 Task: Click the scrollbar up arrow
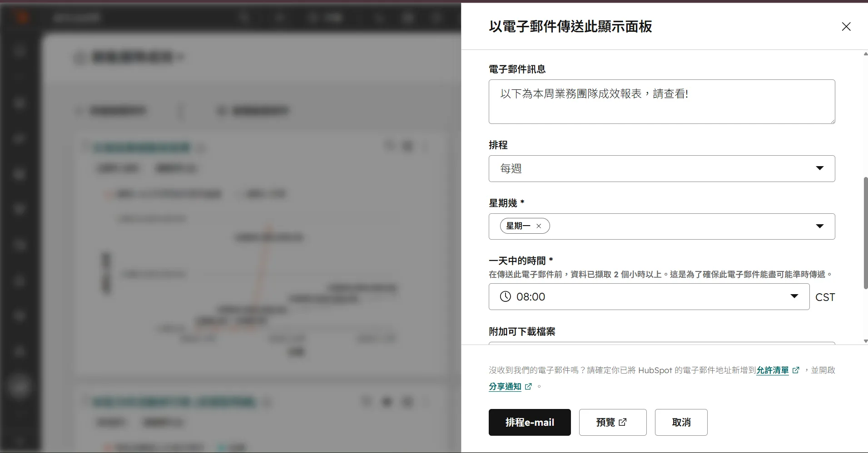pos(865,54)
